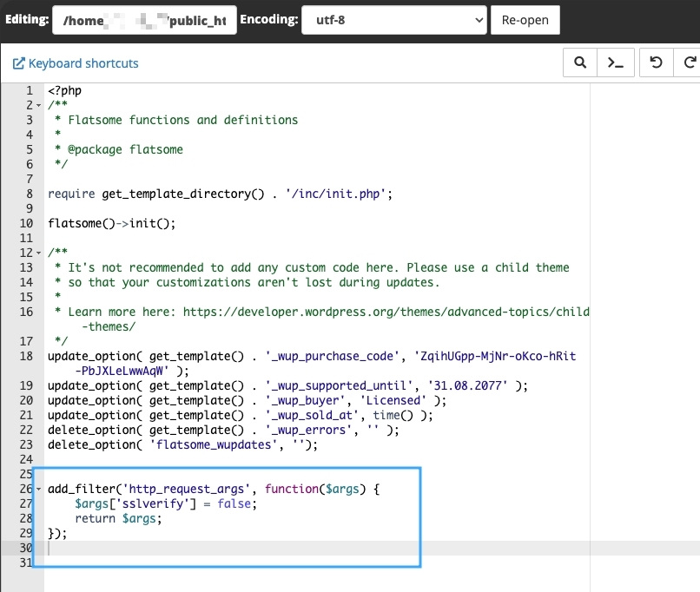The image size is (700, 592).
Task: Collapse the comment block at line 2
Action: pyautogui.click(x=39, y=106)
